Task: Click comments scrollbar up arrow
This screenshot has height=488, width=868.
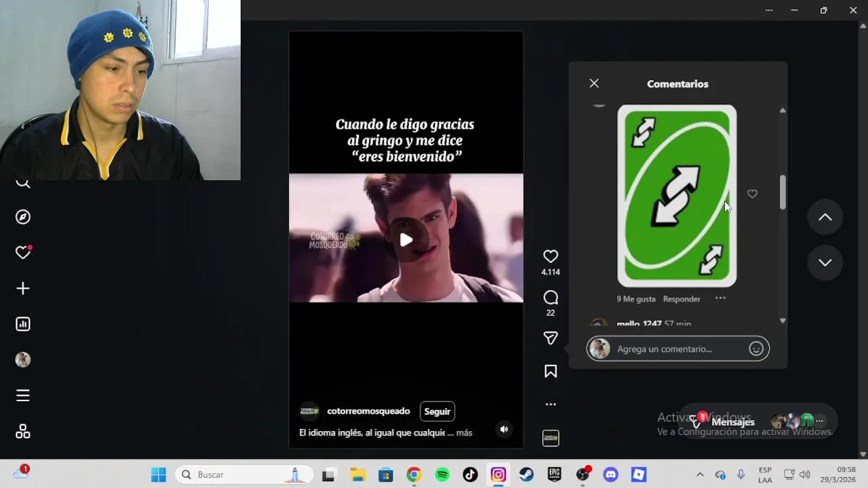Action: point(783,110)
